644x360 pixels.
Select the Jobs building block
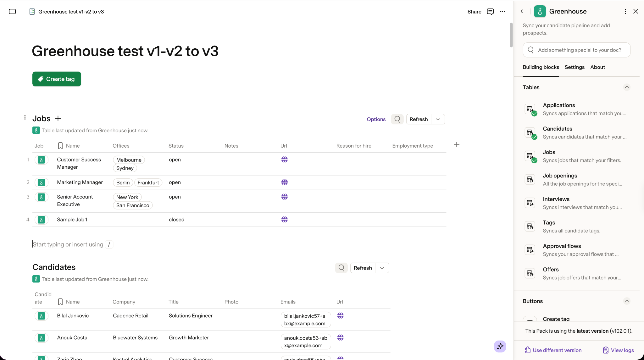tap(576, 156)
